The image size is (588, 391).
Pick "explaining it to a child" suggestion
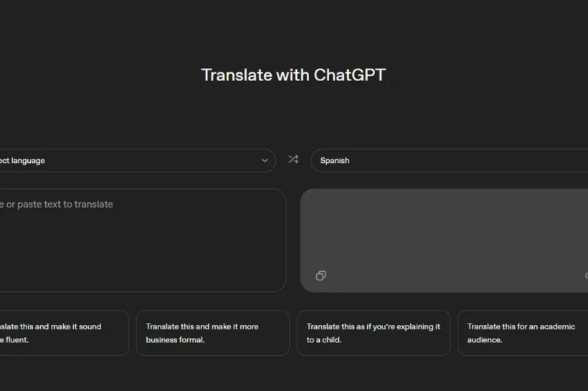click(373, 333)
